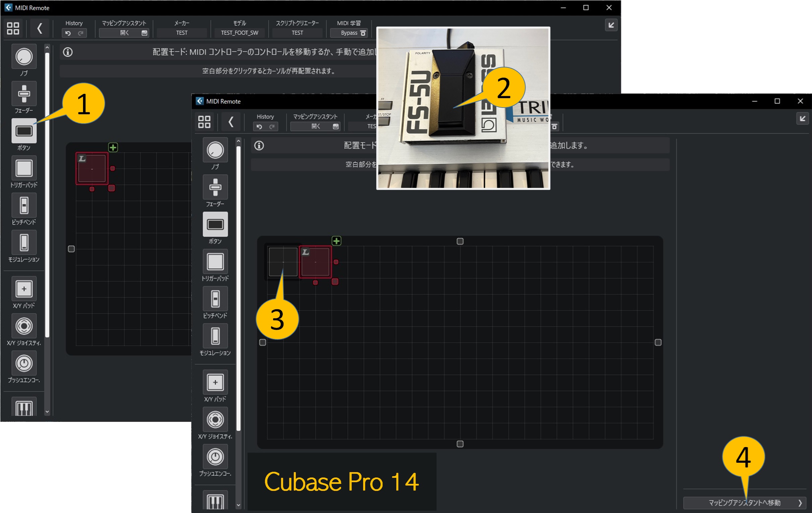Select the piano keys control in back window

(23, 407)
